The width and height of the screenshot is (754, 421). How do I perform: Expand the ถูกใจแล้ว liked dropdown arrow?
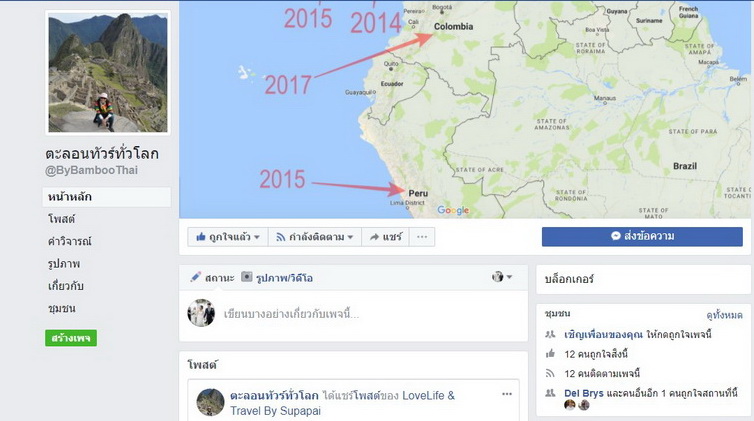pyautogui.click(x=257, y=237)
